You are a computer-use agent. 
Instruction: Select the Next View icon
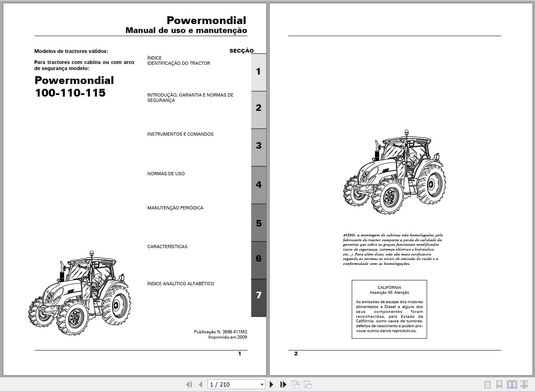[307, 384]
